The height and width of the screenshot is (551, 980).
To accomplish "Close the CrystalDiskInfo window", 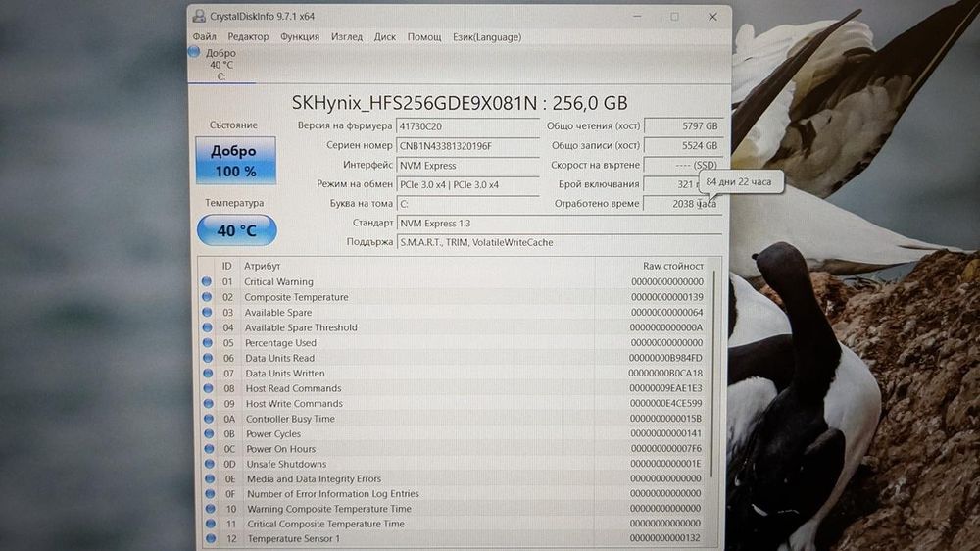I will pyautogui.click(x=712, y=17).
